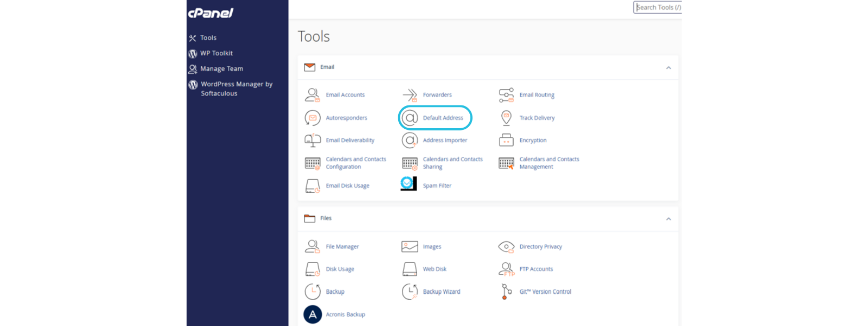The height and width of the screenshot is (326, 868).
Task: Click the Spam Filter icon
Action: (x=409, y=184)
